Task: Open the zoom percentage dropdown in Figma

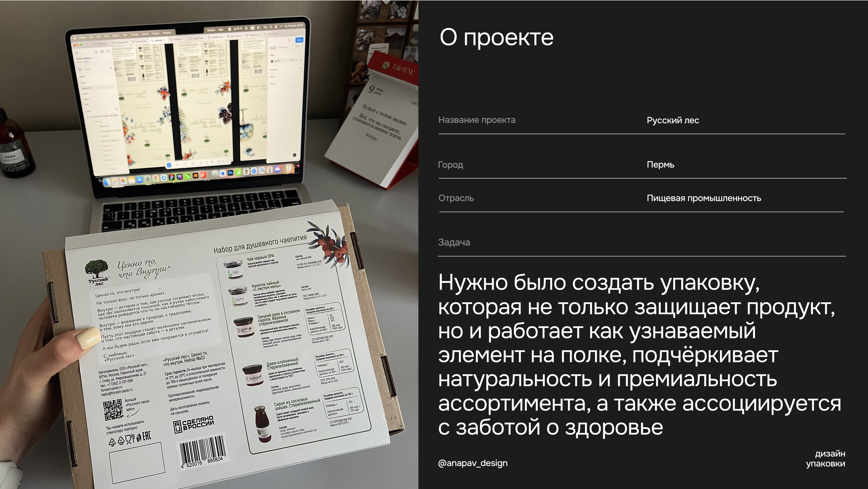Action: coord(298,47)
